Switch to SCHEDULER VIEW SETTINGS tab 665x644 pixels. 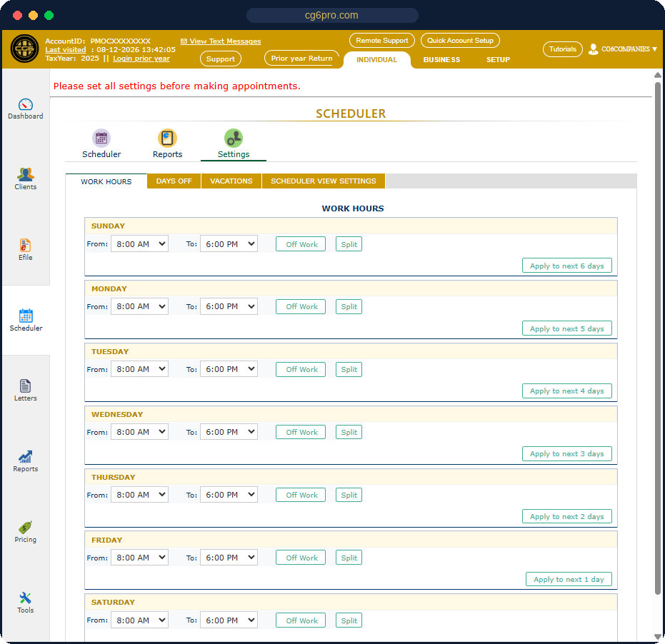pos(323,181)
